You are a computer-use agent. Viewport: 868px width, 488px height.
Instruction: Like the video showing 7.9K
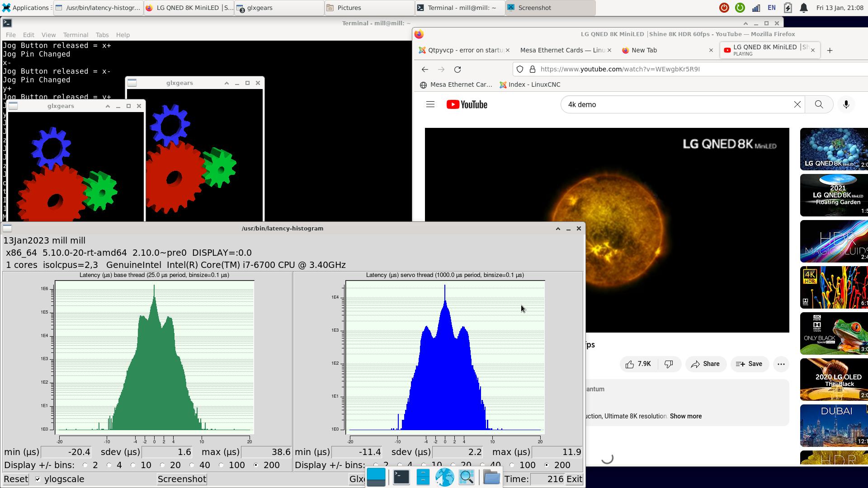(638, 364)
